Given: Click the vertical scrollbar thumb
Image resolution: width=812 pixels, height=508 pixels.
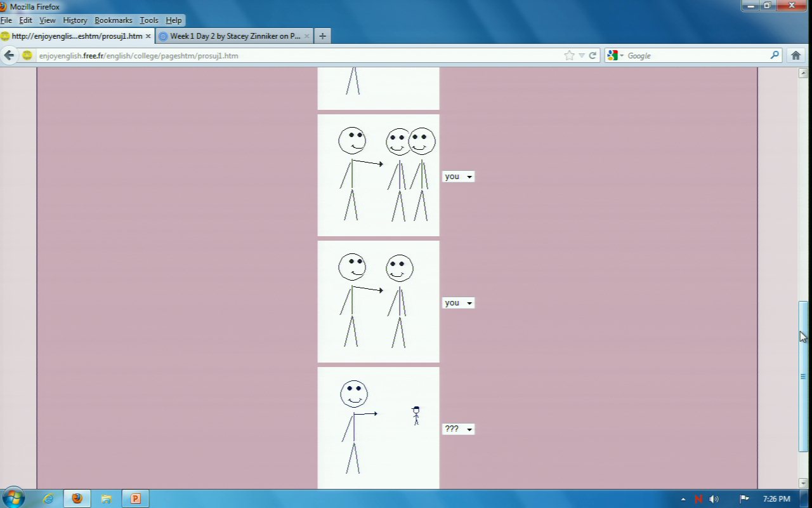Looking at the screenshot, I should (803, 376).
